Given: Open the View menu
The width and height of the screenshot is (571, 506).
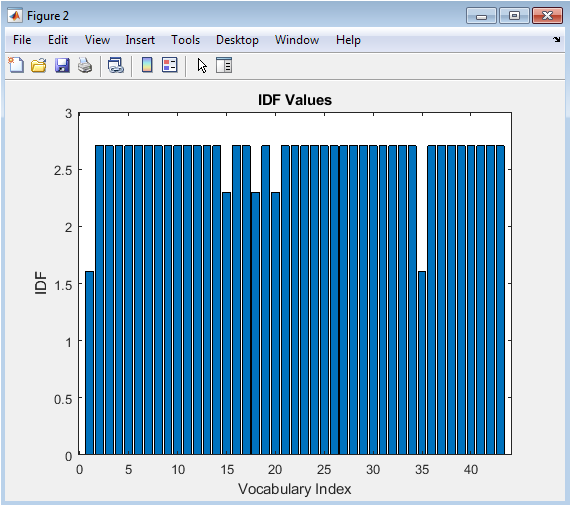Looking at the screenshot, I should [97, 40].
